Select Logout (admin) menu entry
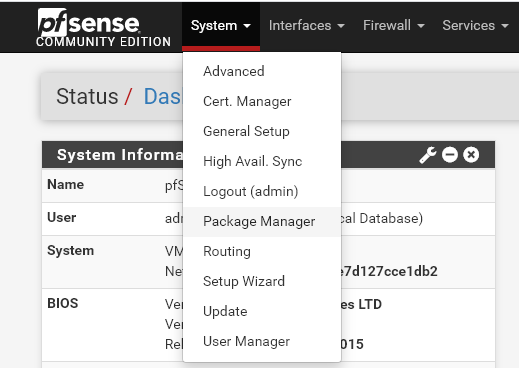This screenshot has height=368, width=519. point(262,191)
